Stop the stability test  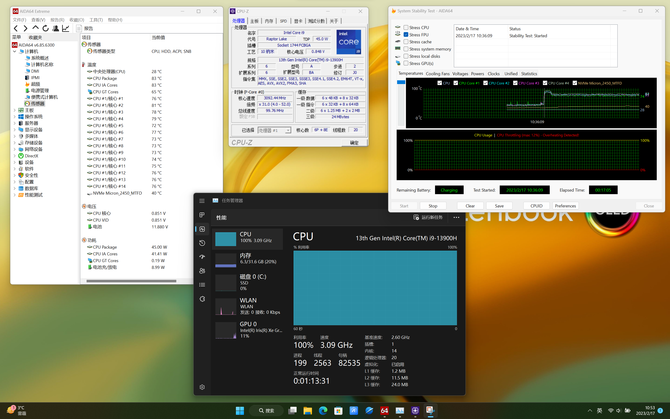433,206
